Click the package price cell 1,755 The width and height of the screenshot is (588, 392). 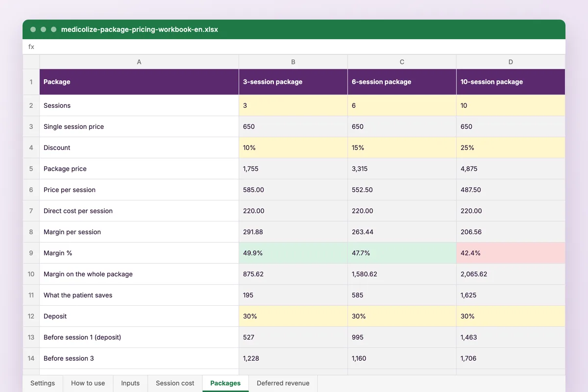(x=293, y=169)
